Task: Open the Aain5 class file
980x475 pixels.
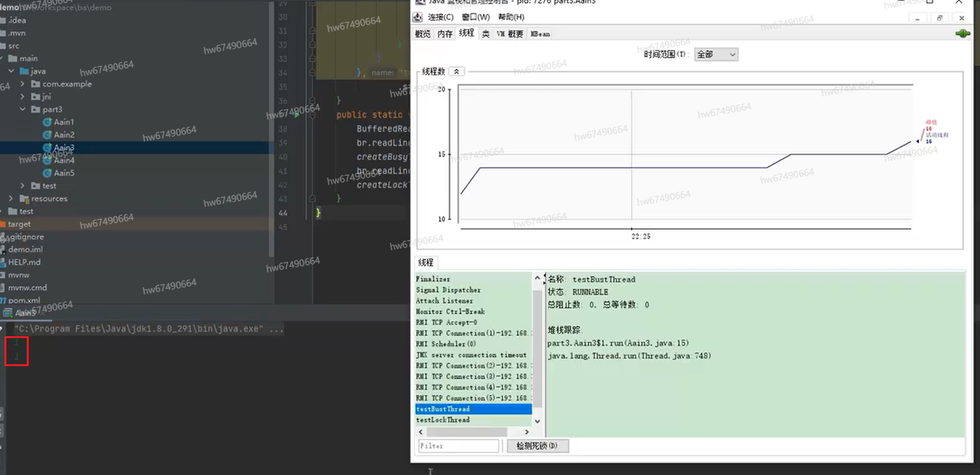Action: pyautogui.click(x=64, y=173)
